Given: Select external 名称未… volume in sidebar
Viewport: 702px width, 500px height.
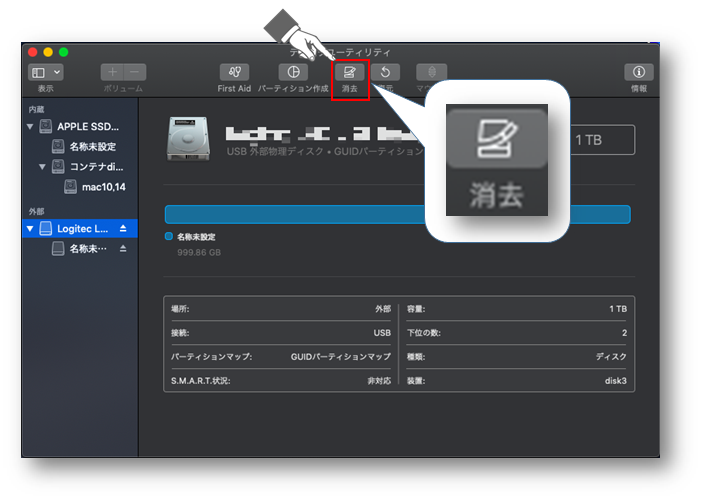Looking at the screenshot, I should click(80, 248).
